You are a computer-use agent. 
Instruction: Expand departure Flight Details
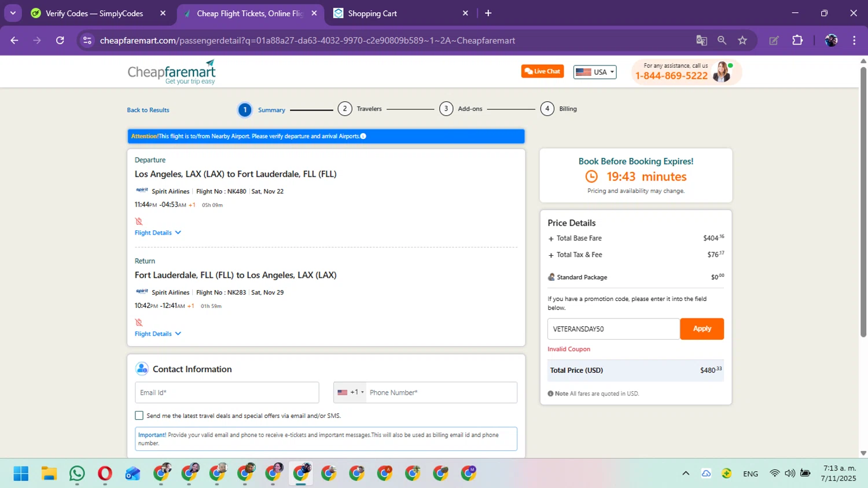(158, 233)
